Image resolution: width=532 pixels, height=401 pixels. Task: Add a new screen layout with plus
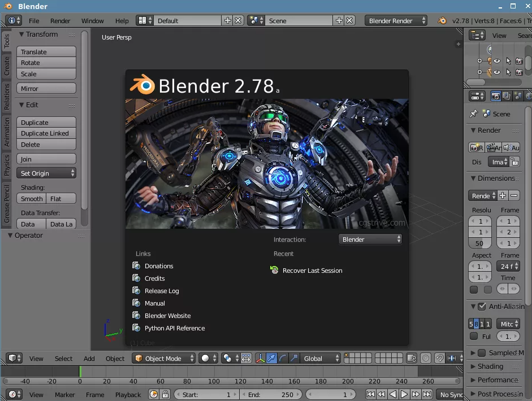(x=228, y=20)
